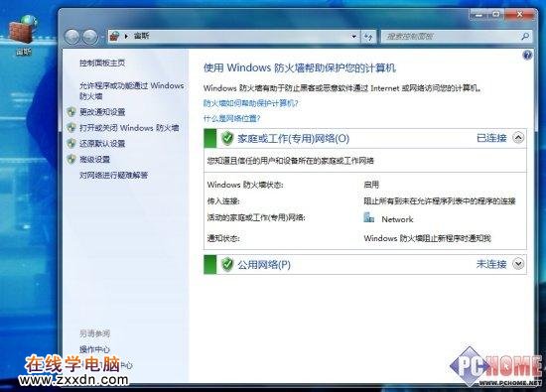Click the 公用网络(P) heading
This screenshot has width=546, height=392.
pos(264,265)
